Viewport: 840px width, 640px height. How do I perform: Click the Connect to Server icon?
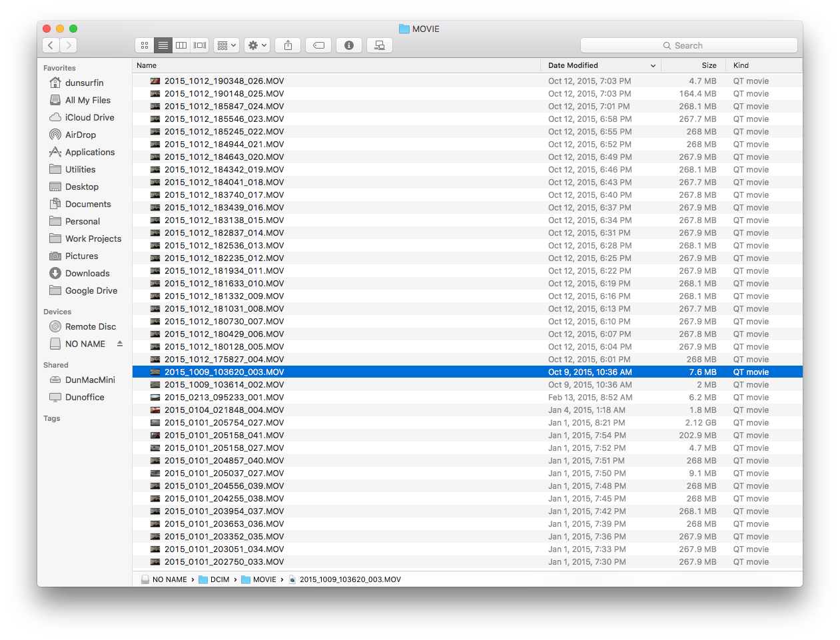pyautogui.click(x=380, y=45)
